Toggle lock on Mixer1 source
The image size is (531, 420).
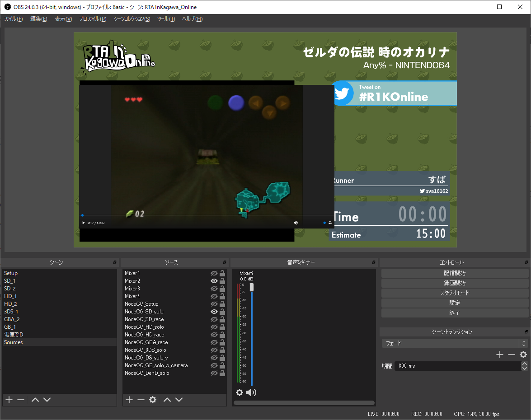pos(222,273)
